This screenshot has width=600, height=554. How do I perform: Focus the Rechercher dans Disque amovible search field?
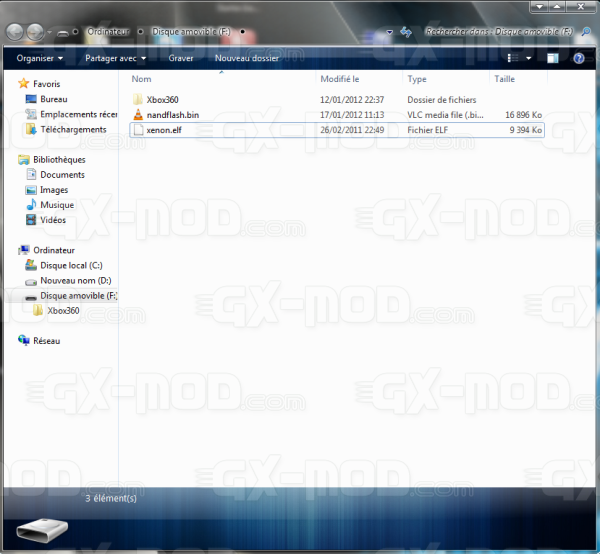pyautogui.click(x=499, y=32)
